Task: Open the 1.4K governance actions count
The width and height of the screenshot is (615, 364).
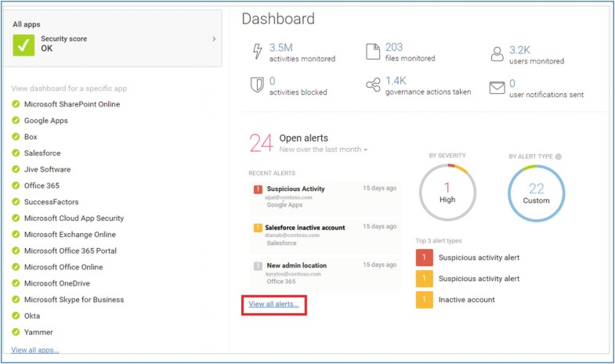Action: (x=396, y=81)
